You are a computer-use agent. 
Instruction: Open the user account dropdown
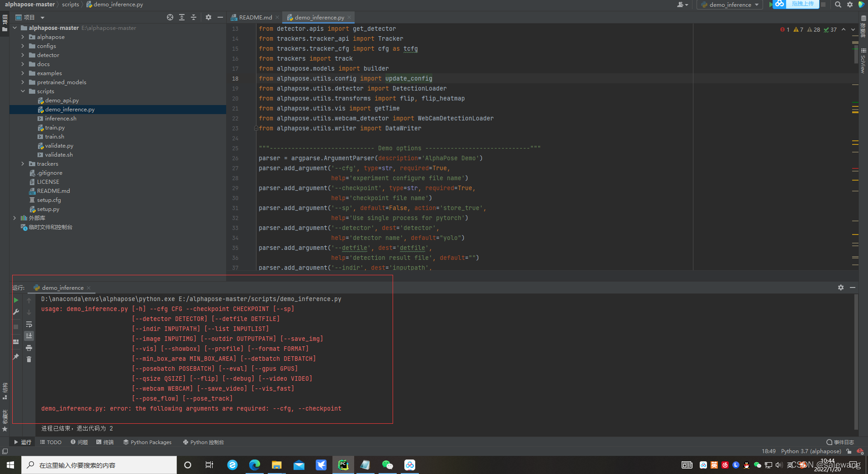[x=683, y=5]
